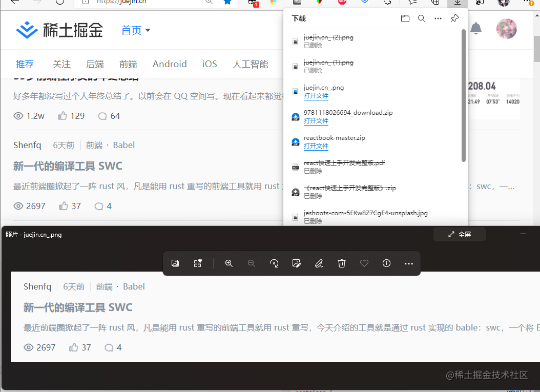Click the webpage vertical scrollbar
The image size is (540, 392).
pos(537,48)
